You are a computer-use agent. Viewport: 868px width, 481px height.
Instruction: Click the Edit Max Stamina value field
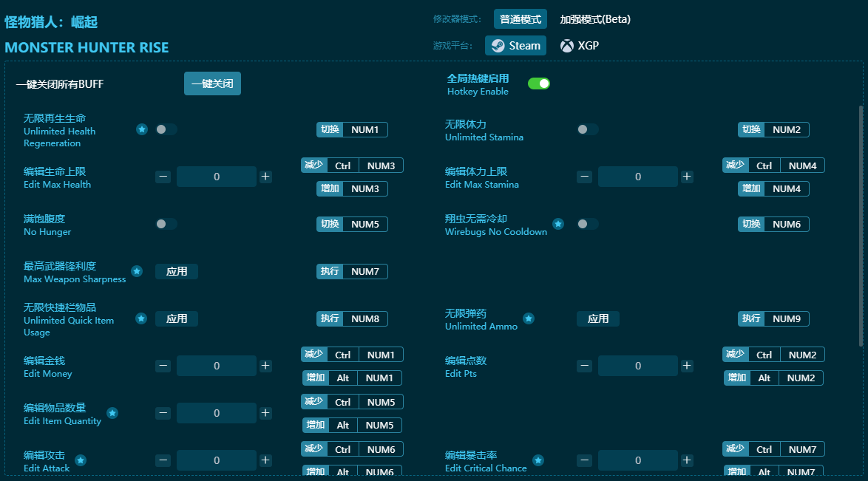coord(637,177)
